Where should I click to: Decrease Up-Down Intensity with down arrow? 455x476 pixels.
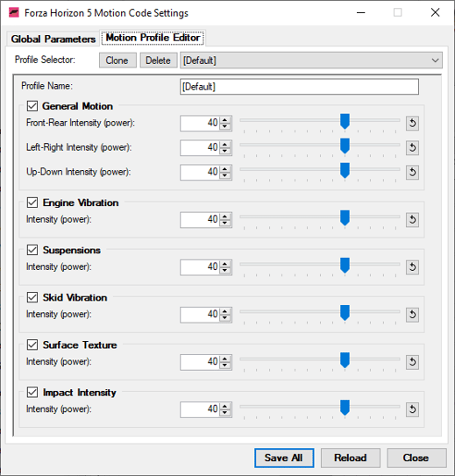tap(224, 176)
